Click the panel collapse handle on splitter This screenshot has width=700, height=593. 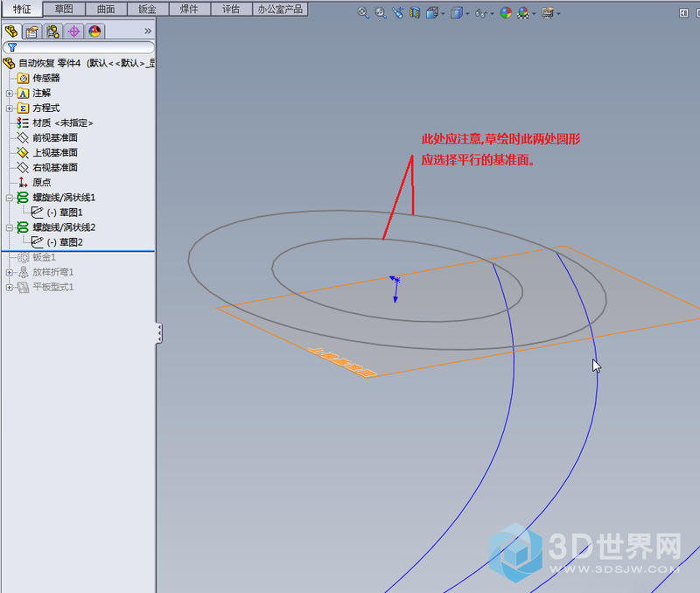159,332
